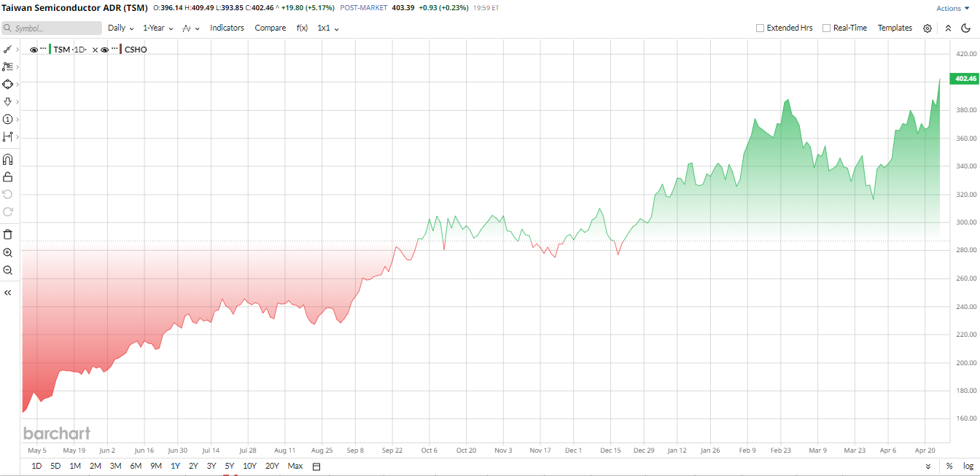
Task: Select the shapes drawing tool
Action: (7, 84)
